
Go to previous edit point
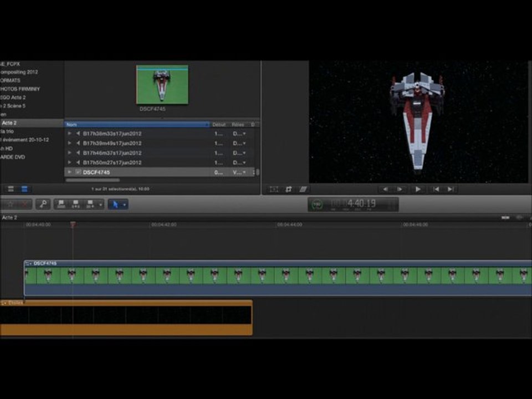click(436, 190)
